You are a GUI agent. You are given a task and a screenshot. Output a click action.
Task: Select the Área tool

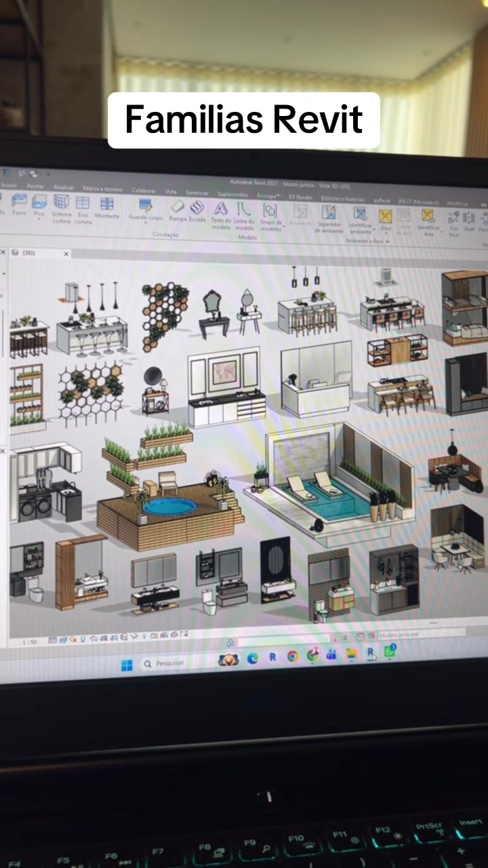385,220
